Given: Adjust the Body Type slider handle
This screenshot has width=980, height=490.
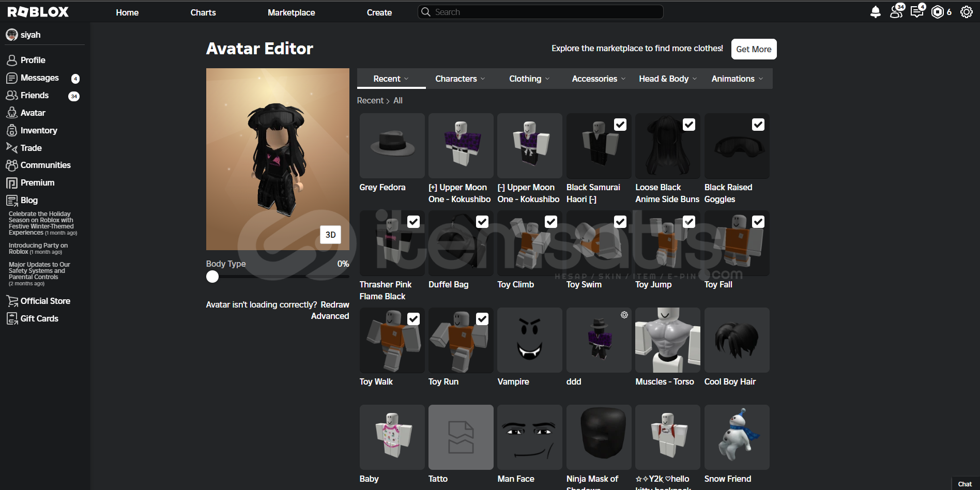Looking at the screenshot, I should click(x=212, y=277).
